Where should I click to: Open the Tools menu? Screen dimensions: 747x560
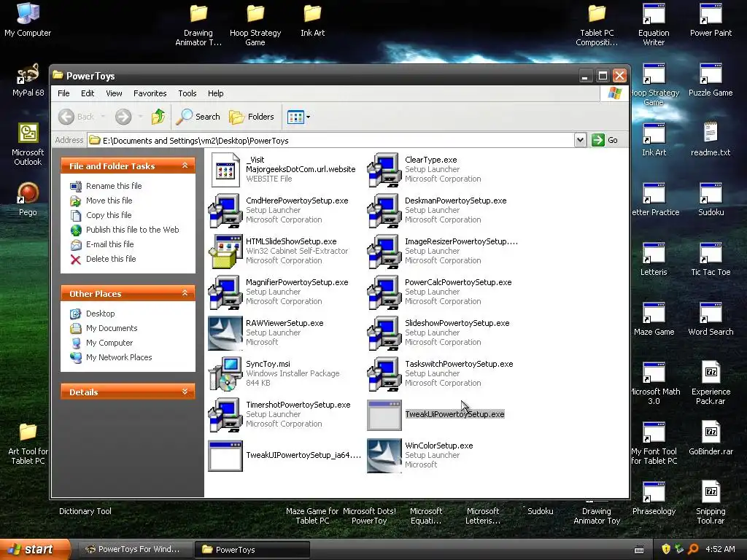tap(187, 93)
